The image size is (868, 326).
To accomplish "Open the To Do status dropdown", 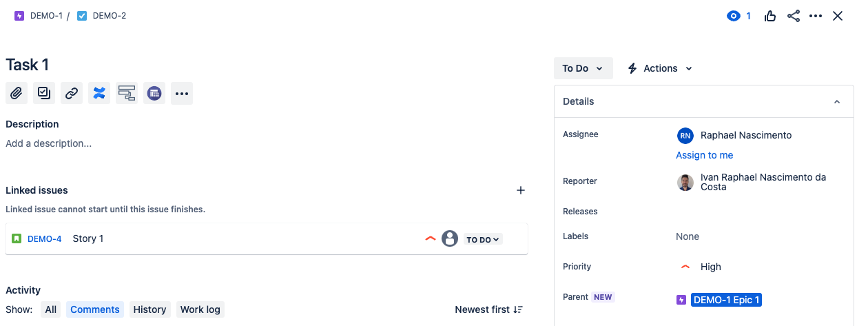I will (583, 68).
